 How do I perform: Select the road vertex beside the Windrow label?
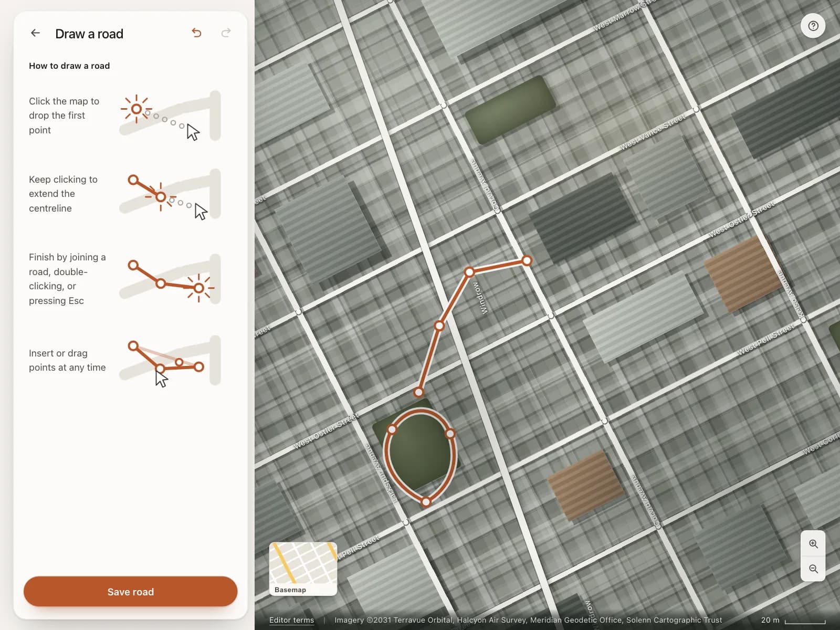click(469, 272)
